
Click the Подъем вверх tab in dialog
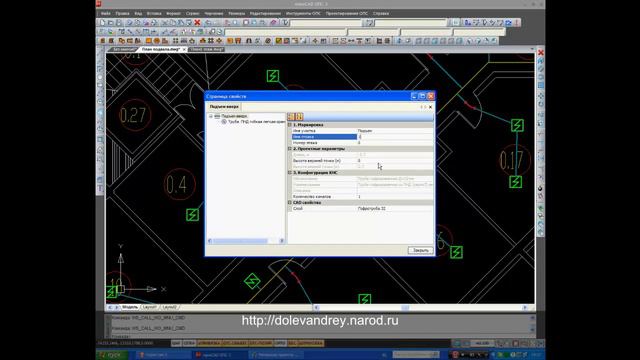pos(224,107)
